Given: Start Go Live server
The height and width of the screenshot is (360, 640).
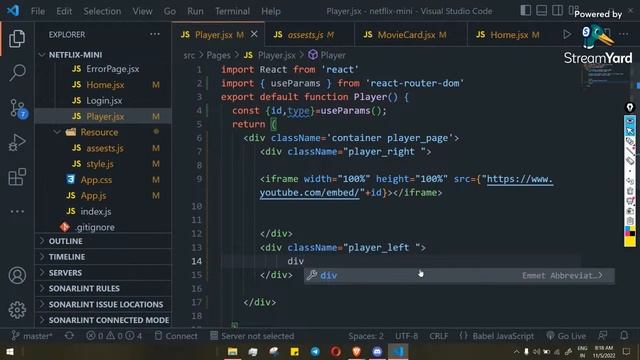Looking at the screenshot, I should (x=566, y=336).
